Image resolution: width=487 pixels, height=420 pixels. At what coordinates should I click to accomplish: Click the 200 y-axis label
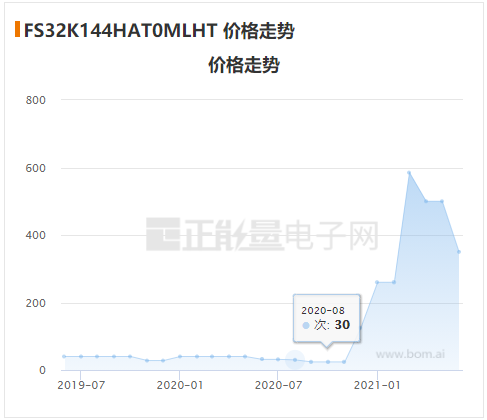pyautogui.click(x=36, y=303)
